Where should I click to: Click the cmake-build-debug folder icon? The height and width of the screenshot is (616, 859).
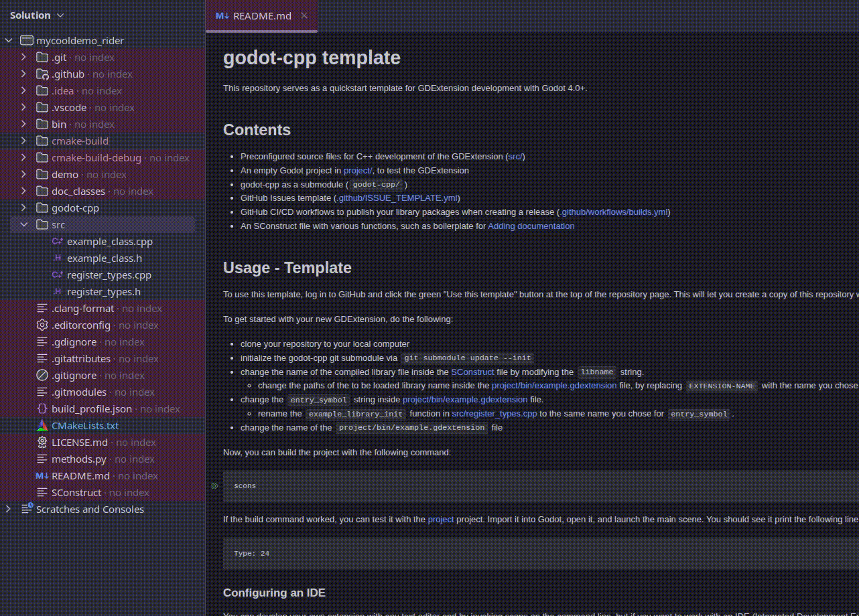(42, 158)
